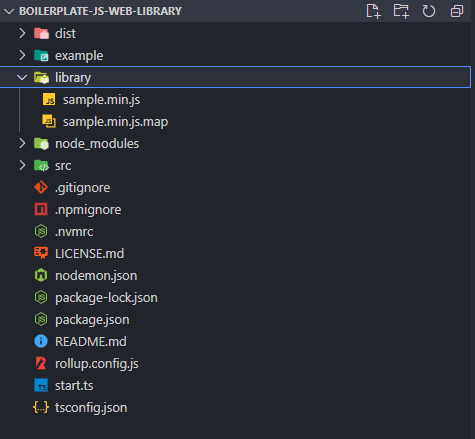The height and width of the screenshot is (439, 475).
Task: Click the braces icon beside tsconfig.json
Action: pyautogui.click(x=41, y=407)
